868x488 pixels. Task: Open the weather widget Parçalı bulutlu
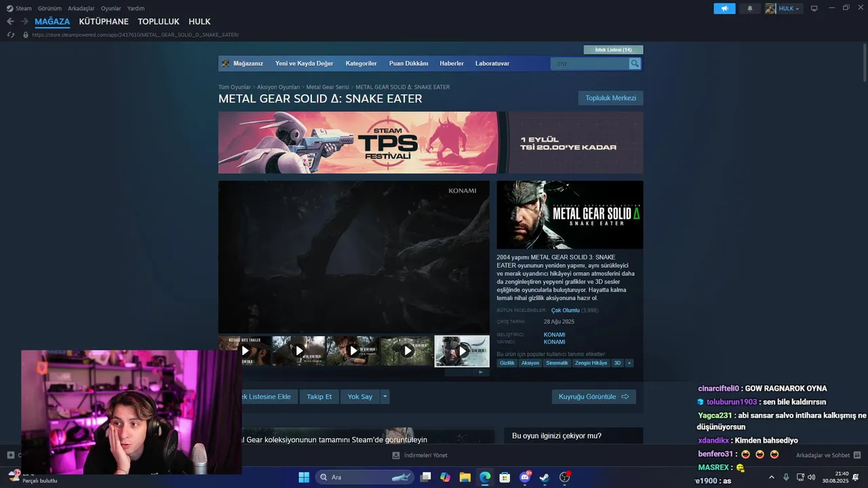33,477
